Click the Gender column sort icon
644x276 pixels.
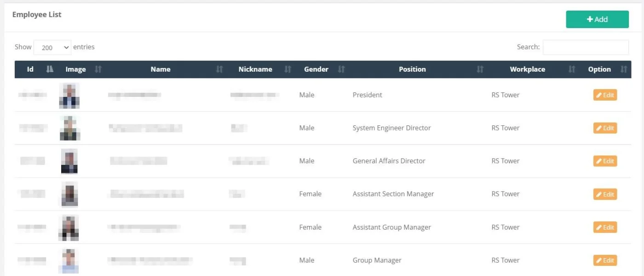(x=341, y=69)
